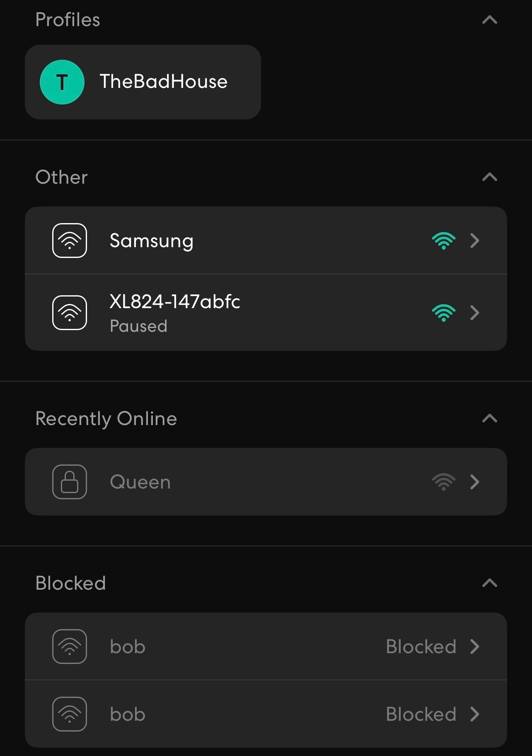Tap the Paused label under XL824-147abfc
Viewport: 532px width, 756px height.
[x=138, y=326]
